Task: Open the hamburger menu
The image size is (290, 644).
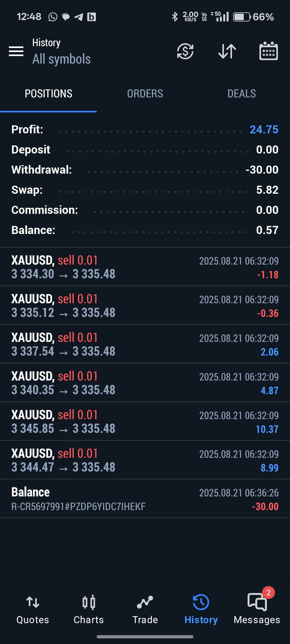Action: pos(16,51)
